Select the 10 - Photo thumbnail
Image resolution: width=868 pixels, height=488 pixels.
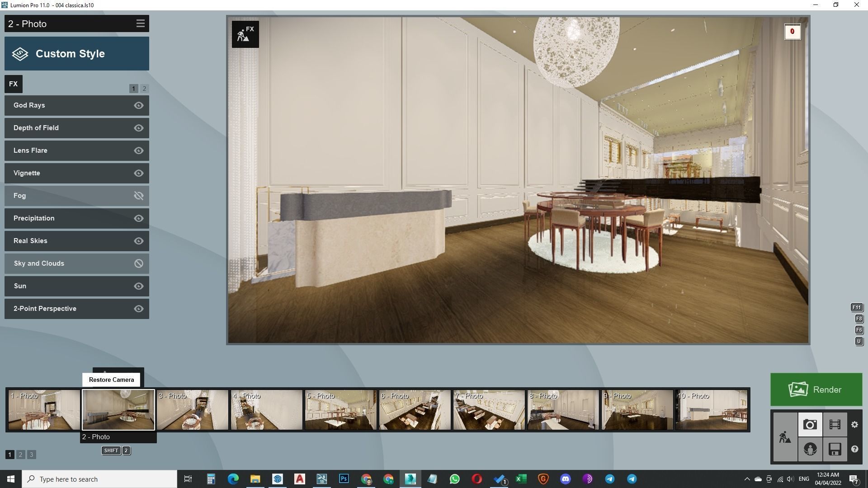coord(712,410)
